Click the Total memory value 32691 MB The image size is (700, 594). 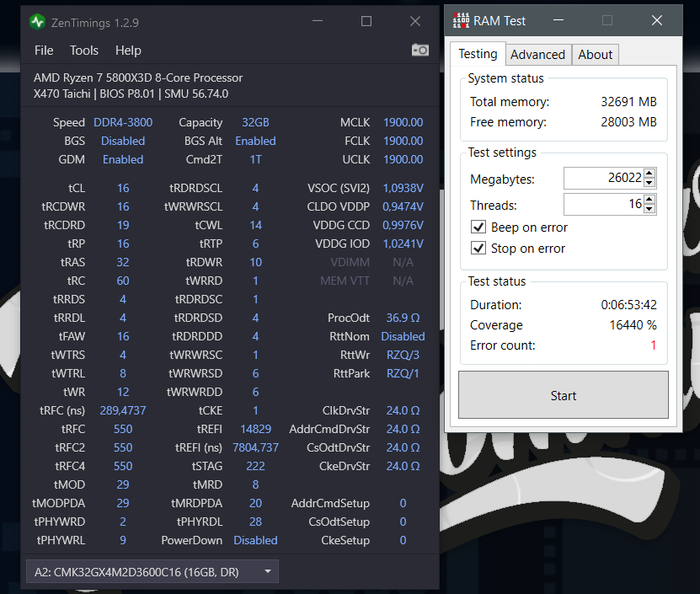628,101
